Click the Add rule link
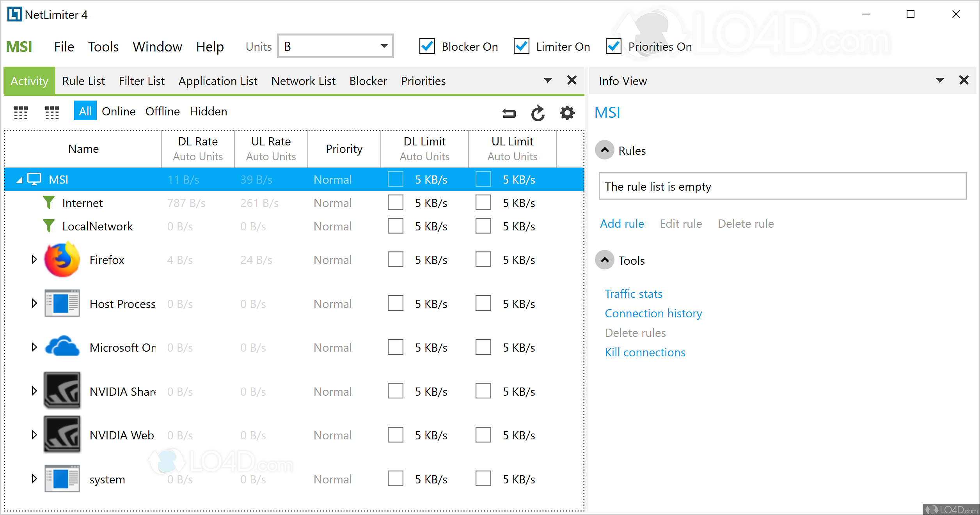 [x=622, y=223]
